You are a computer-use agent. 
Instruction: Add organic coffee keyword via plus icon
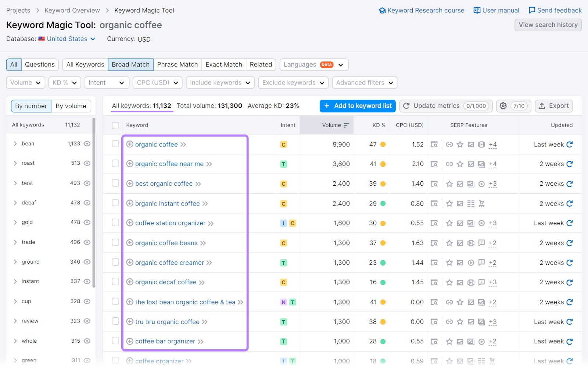[x=130, y=144]
